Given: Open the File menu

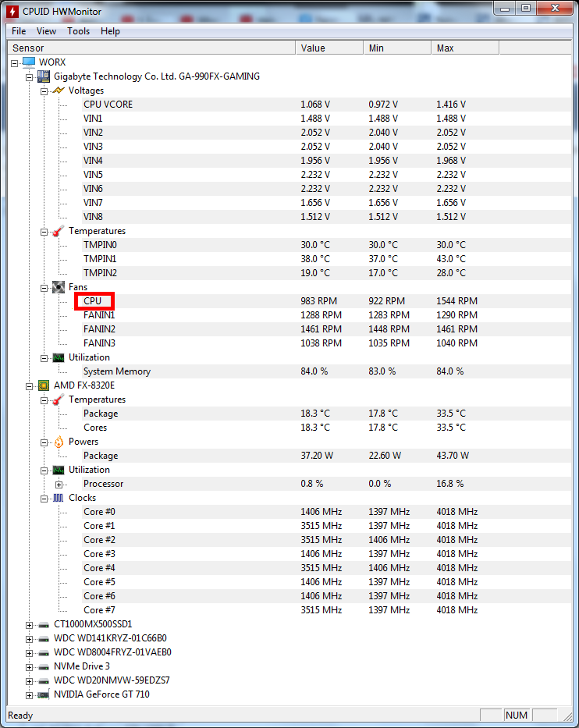Looking at the screenshot, I should point(19,31).
